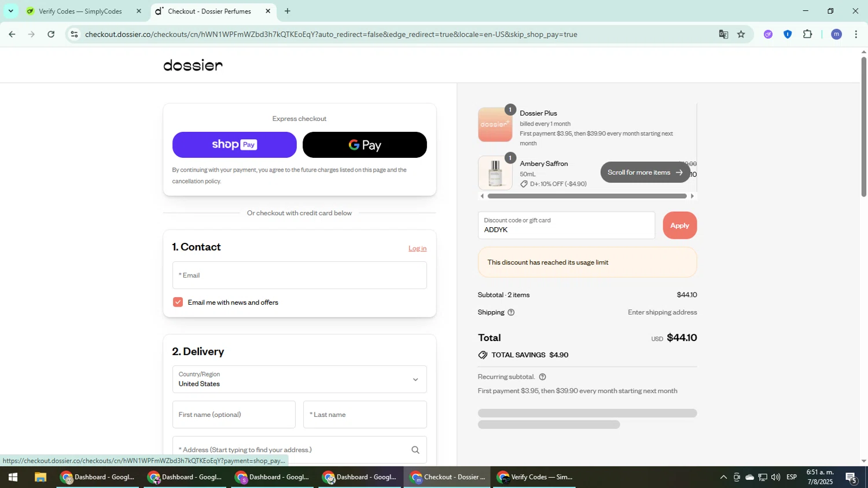The image size is (868, 488).
Task: Close the Verify Codes browser tab
Action: coord(138,11)
